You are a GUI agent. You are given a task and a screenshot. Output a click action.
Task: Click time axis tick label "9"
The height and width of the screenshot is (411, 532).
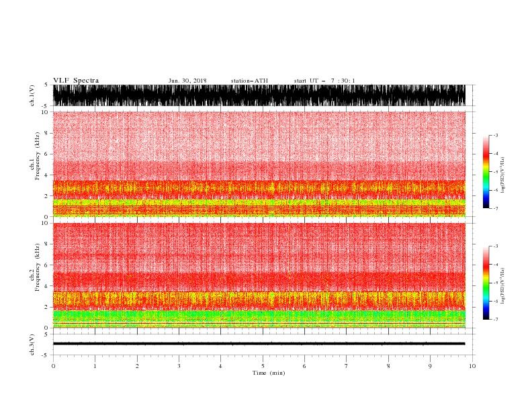(x=430, y=366)
